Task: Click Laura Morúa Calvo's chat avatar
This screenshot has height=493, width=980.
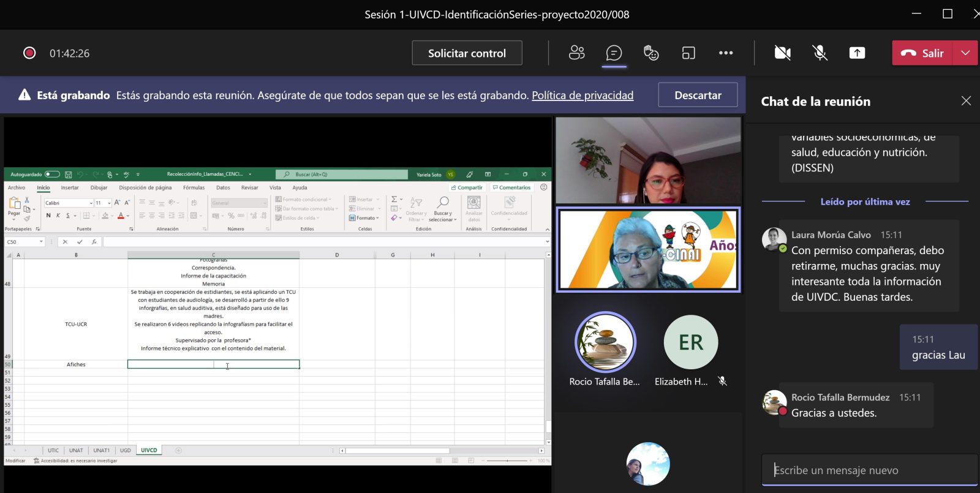Action: click(x=774, y=239)
